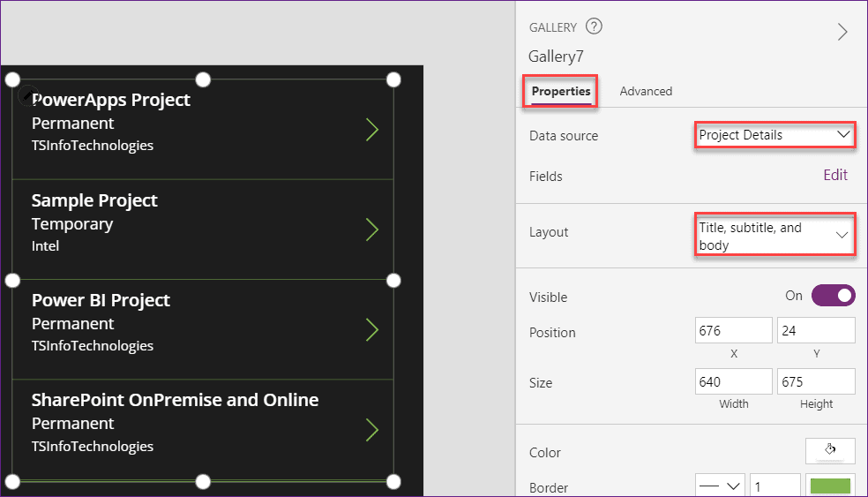Click the Position X field showing 676
This screenshot has height=497, width=868.
click(734, 330)
